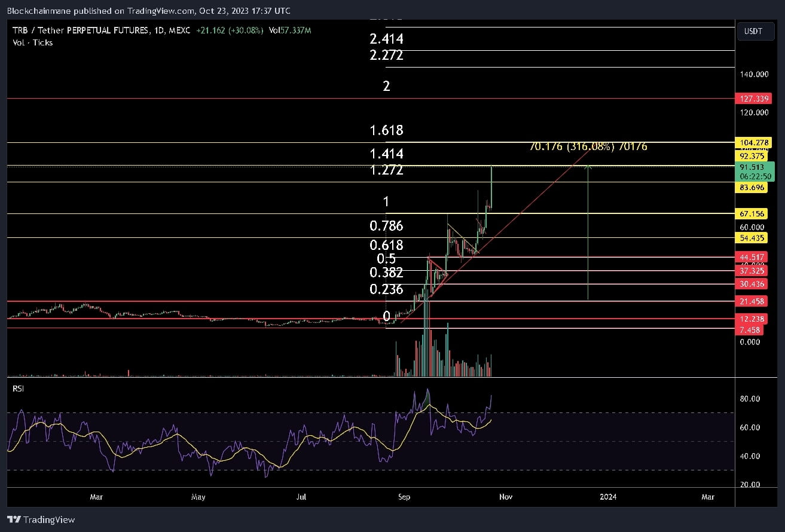The image size is (785, 532).
Task: Select the 0.382 Fibonacci level label
Action: point(386,273)
